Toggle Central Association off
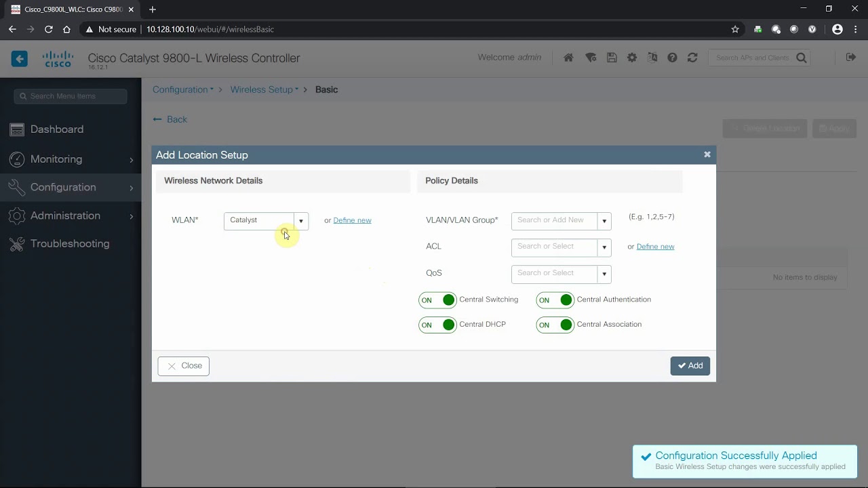Screen dimensions: 868x488 pyautogui.click(x=555, y=325)
